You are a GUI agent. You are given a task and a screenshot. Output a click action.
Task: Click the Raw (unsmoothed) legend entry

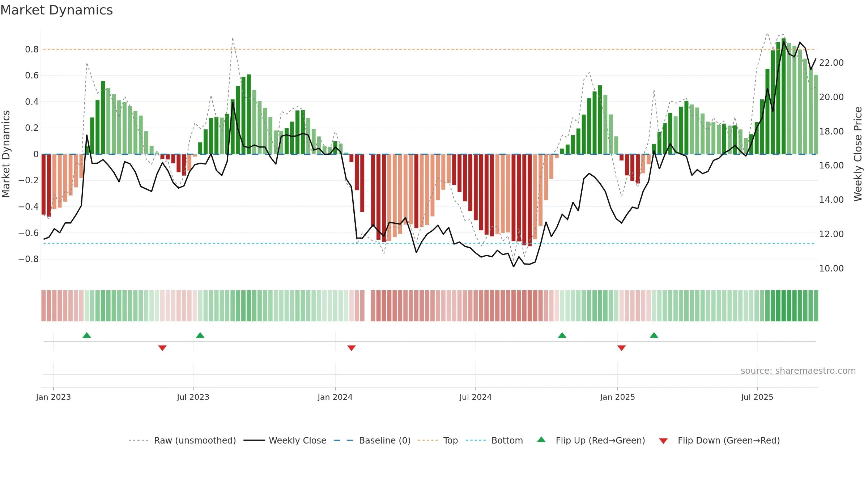[x=182, y=440]
